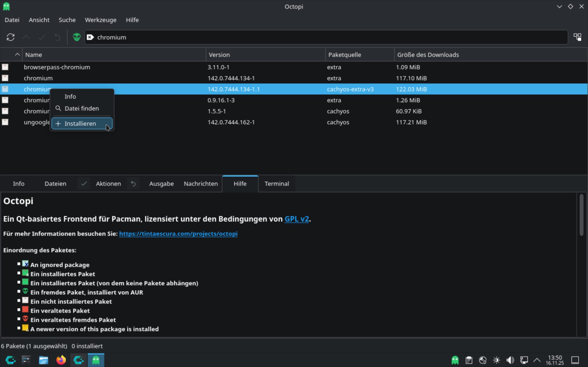Open the GPL v2 link
Image resolution: width=588 pixels, height=367 pixels.
pos(297,219)
